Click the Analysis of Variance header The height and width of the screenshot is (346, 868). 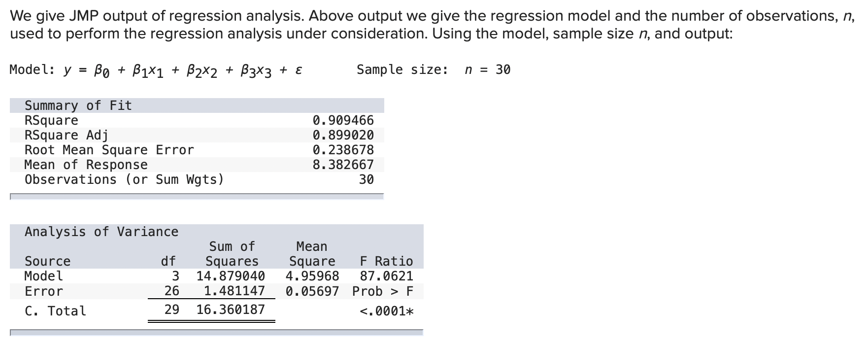(101, 232)
